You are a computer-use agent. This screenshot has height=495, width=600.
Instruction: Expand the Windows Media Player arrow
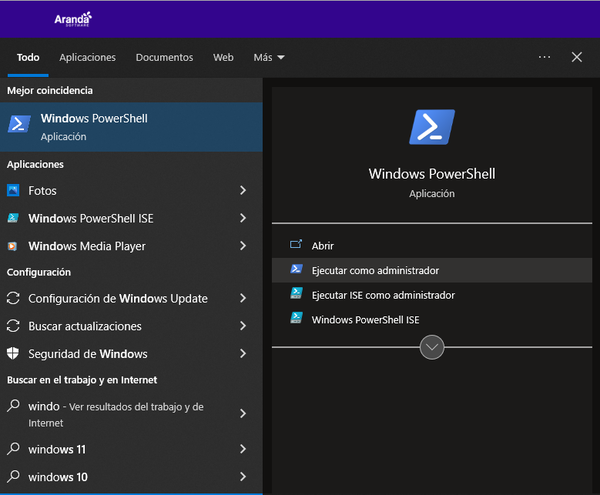coord(243,246)
